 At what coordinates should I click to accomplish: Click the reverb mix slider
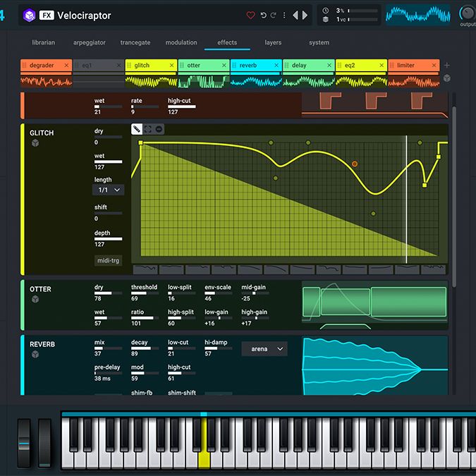tap(109, 348)
